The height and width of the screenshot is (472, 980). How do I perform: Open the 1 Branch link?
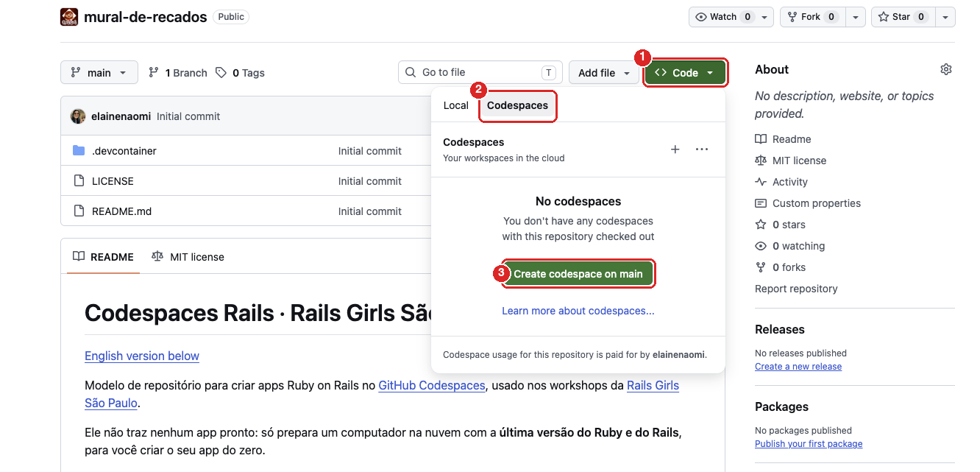click(x=177, y=73)
